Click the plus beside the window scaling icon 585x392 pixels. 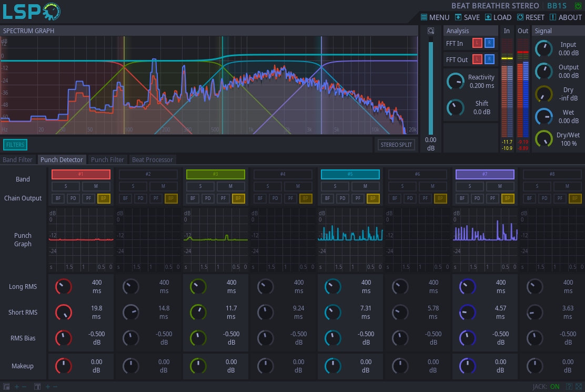click(x=17, y=387)
